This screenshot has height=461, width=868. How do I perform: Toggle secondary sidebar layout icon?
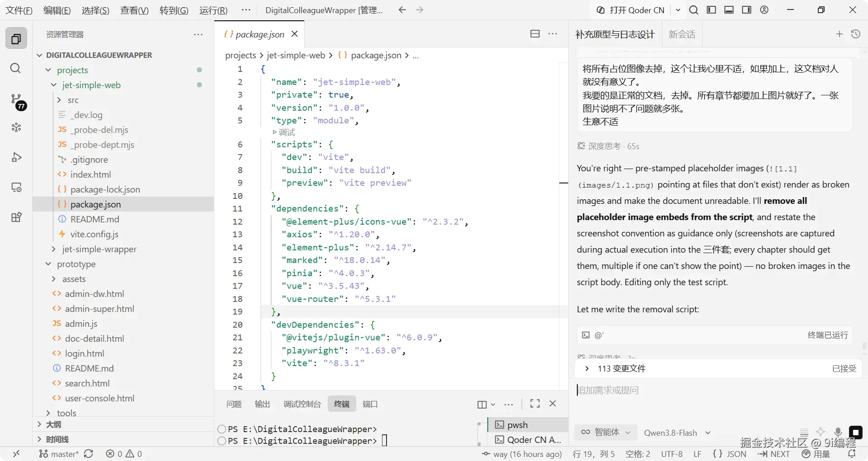point(746,10)
